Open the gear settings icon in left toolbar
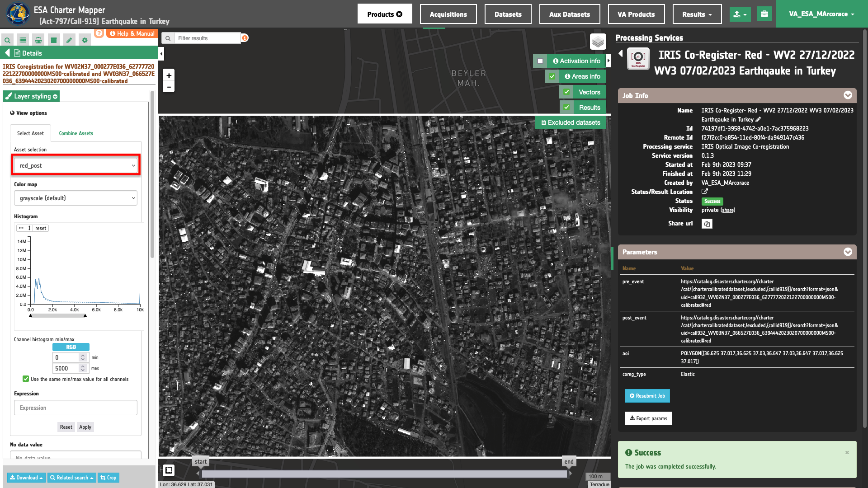Screen dimensions: 868x488 point(85,40)
